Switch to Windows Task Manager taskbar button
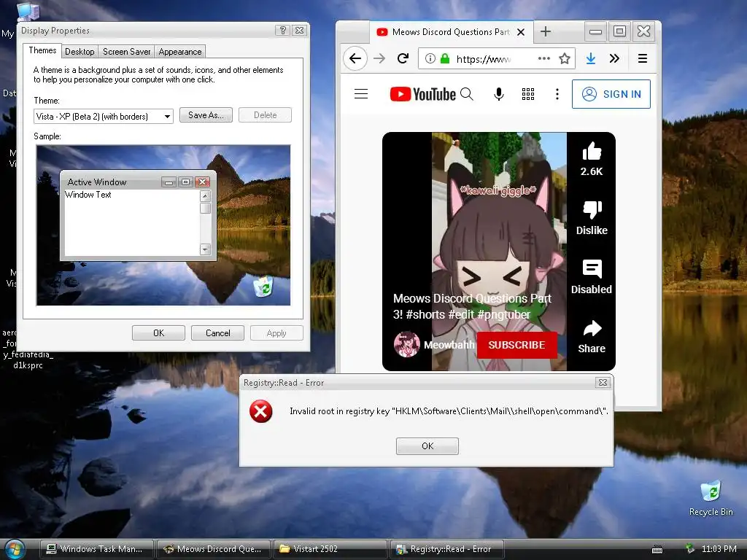Viewport: 747px width, 560px height. pos(97,549)
